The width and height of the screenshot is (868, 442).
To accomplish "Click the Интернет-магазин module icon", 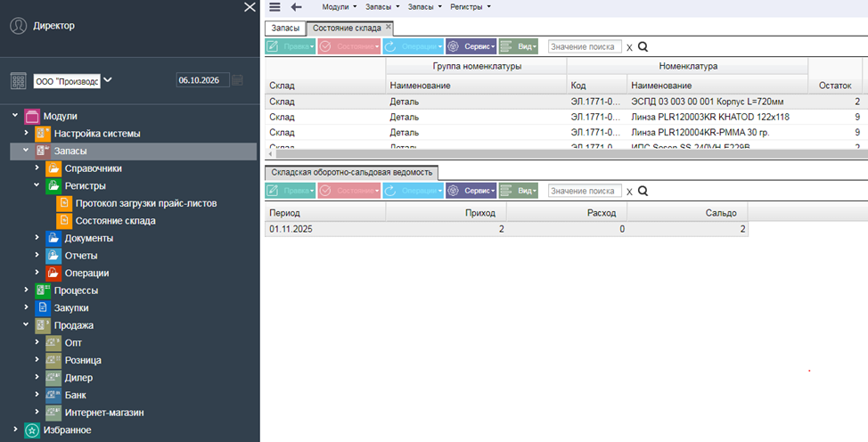I will [x=53, y=413].
